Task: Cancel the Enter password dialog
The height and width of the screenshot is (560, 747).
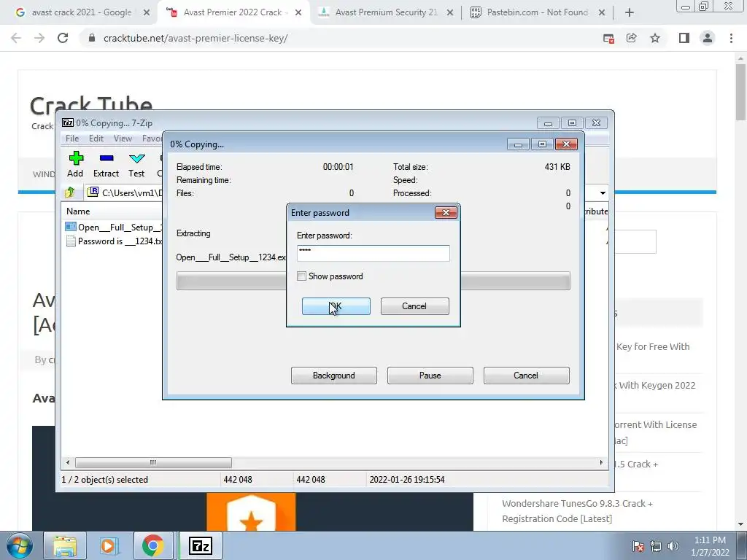Action: [x=414, y=306]
